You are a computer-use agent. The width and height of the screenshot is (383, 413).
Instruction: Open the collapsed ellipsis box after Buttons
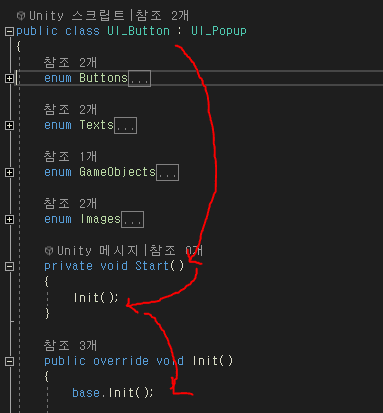tap(140, 79)
